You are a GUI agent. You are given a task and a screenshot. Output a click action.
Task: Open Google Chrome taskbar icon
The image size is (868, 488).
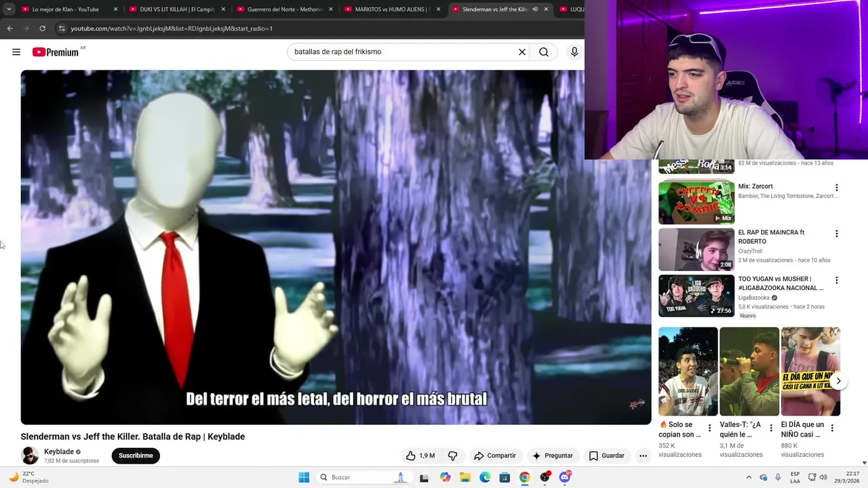pyautogui.click(x=524, y=477)
